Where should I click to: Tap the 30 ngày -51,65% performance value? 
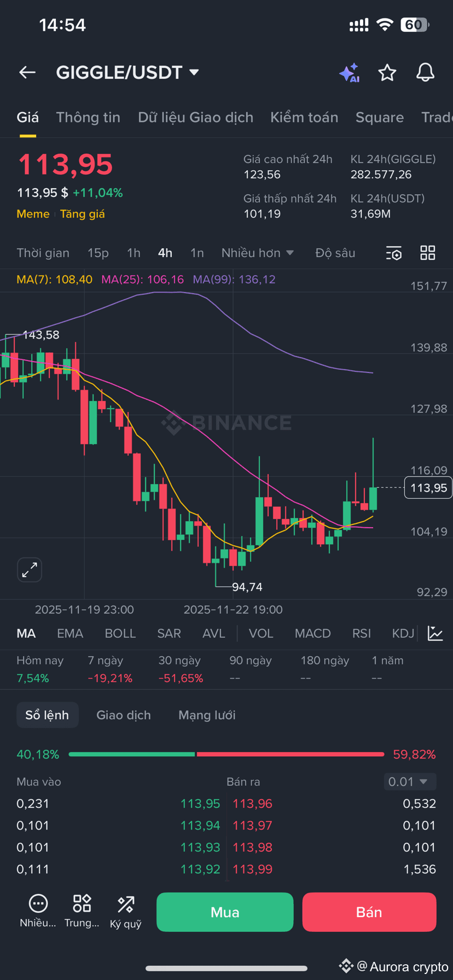click(181, 679)
